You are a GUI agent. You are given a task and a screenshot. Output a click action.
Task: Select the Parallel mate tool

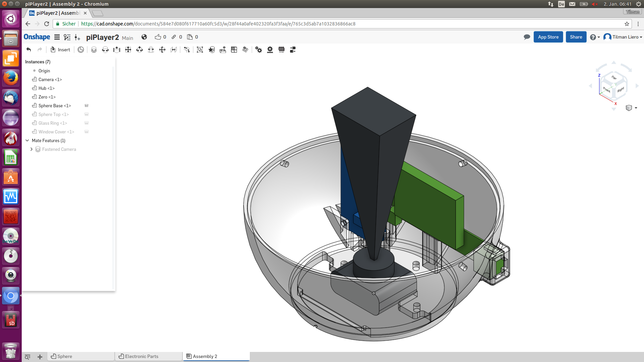pos(174,50)
